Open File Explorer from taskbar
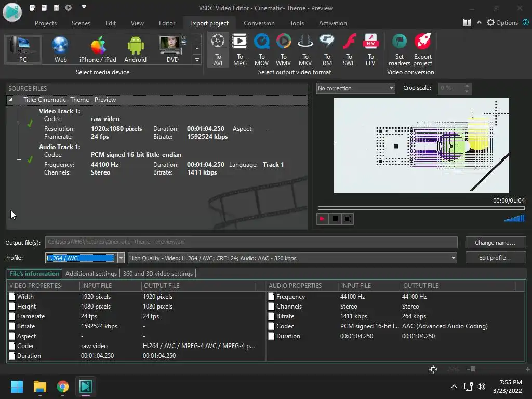This screenshot has width=532, height=399. click(39, 387)
